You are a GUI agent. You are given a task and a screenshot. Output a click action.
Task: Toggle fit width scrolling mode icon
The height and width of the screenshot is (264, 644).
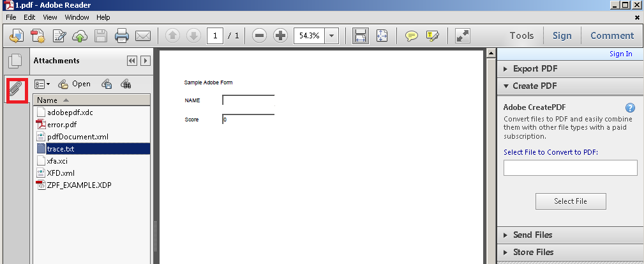[360, 36]
